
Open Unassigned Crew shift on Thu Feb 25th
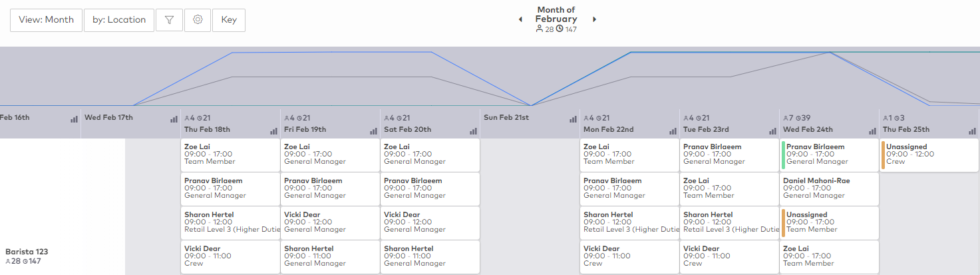click(x=928, y=154)
